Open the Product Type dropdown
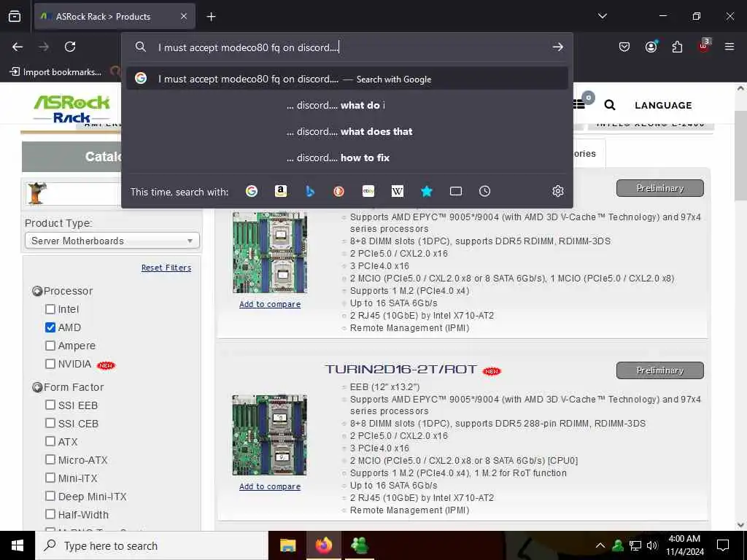747x560 pixels. coord(112,241)
